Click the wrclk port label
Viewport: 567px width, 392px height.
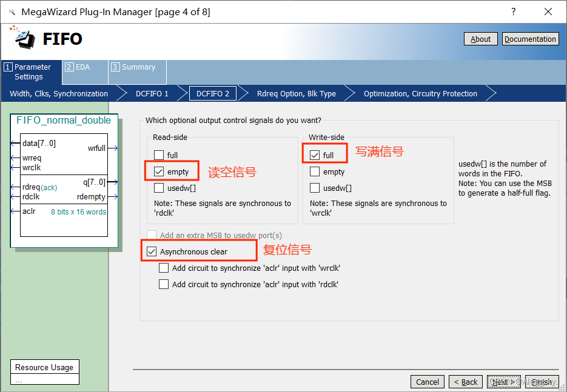(32, 168)
